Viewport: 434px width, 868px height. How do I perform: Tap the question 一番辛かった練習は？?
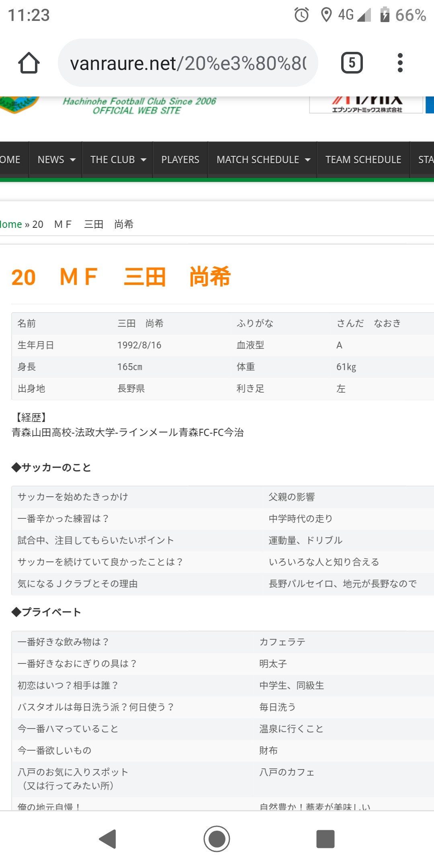point(63,519)
